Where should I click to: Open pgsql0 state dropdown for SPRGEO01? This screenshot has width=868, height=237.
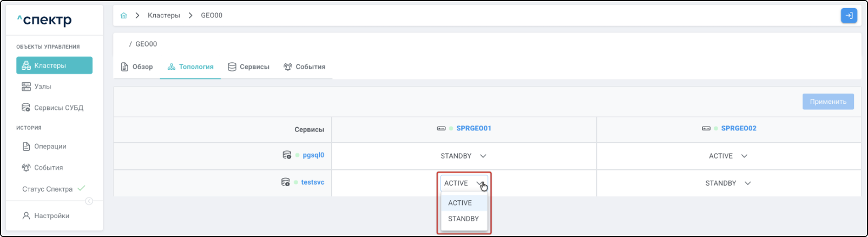pyautogui.click(x=463, y=156)
